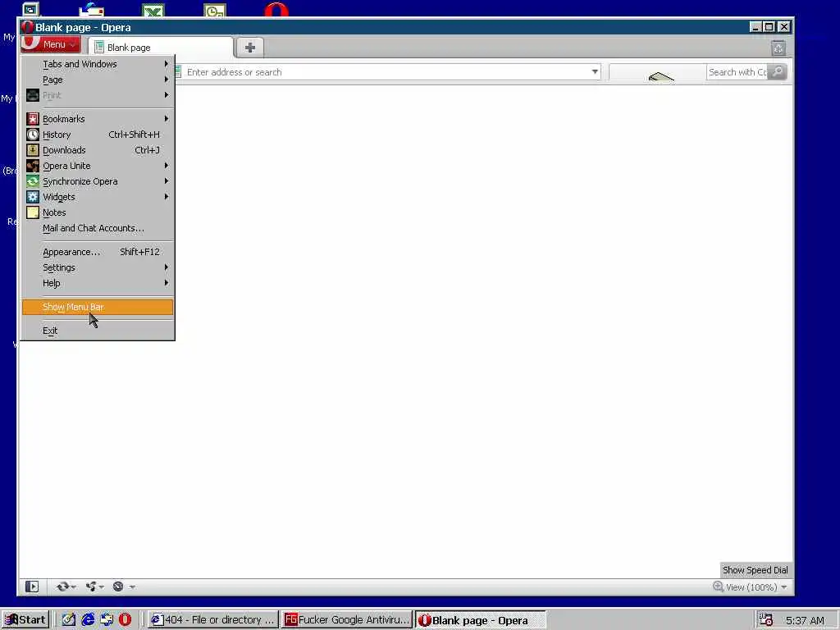Expand the Help submenu arrow
The image size is (840, 630).
pyautogui.click(x=167, y=282)
